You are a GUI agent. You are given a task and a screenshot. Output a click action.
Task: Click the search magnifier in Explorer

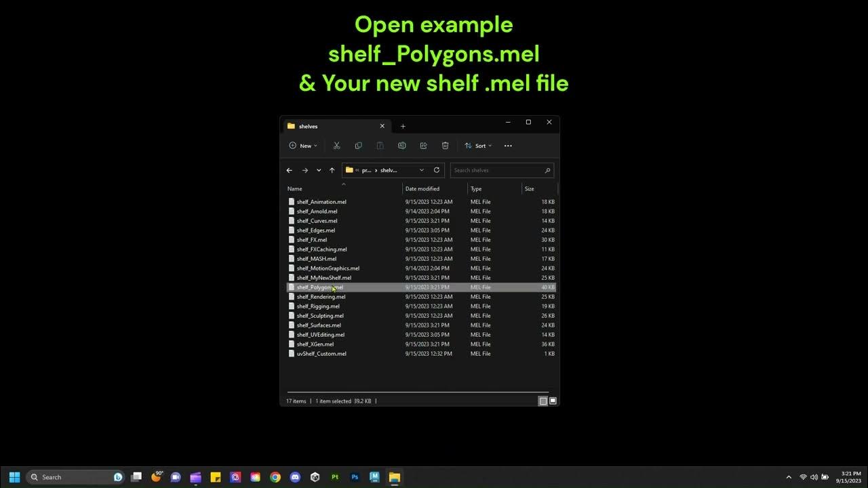(547, 170)
